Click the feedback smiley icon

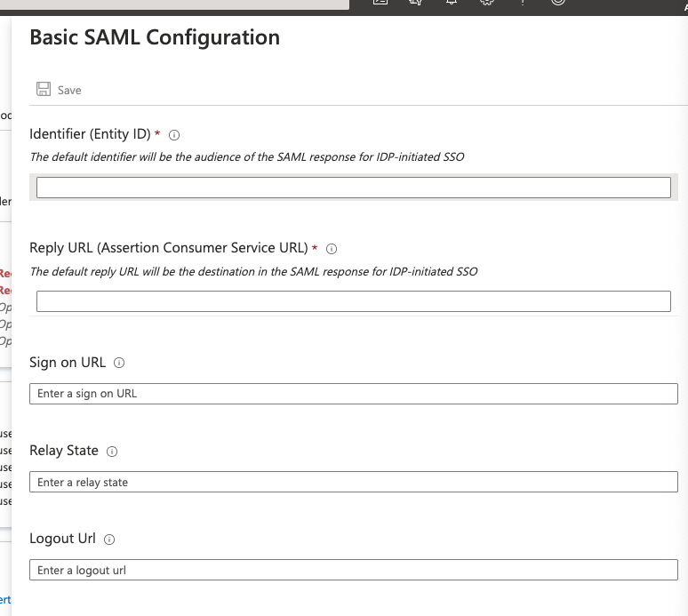557,3
